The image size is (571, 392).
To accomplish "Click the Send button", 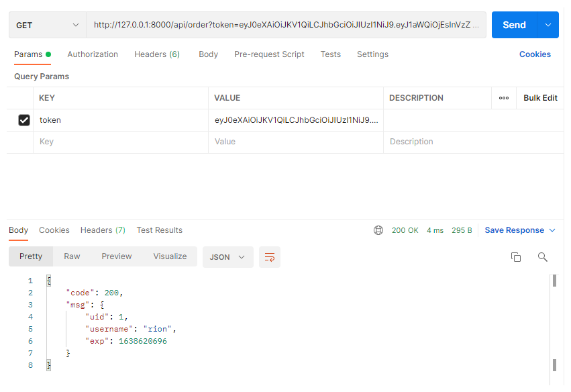I will pos(514,25).
